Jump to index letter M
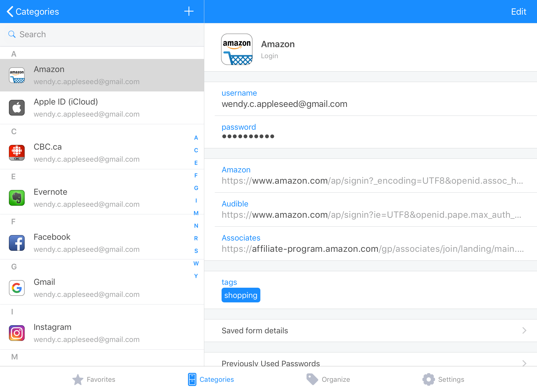 coord(196,213)
